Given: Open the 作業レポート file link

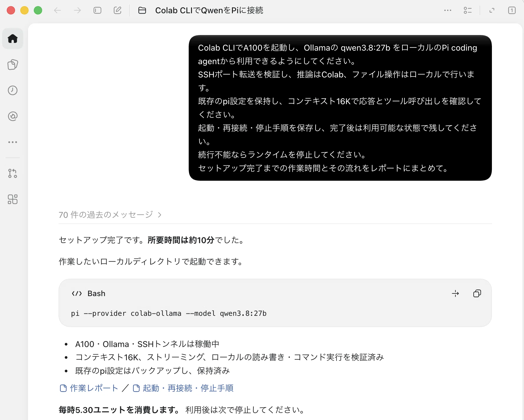Looking at the screenshot, I should click(89, 388).
